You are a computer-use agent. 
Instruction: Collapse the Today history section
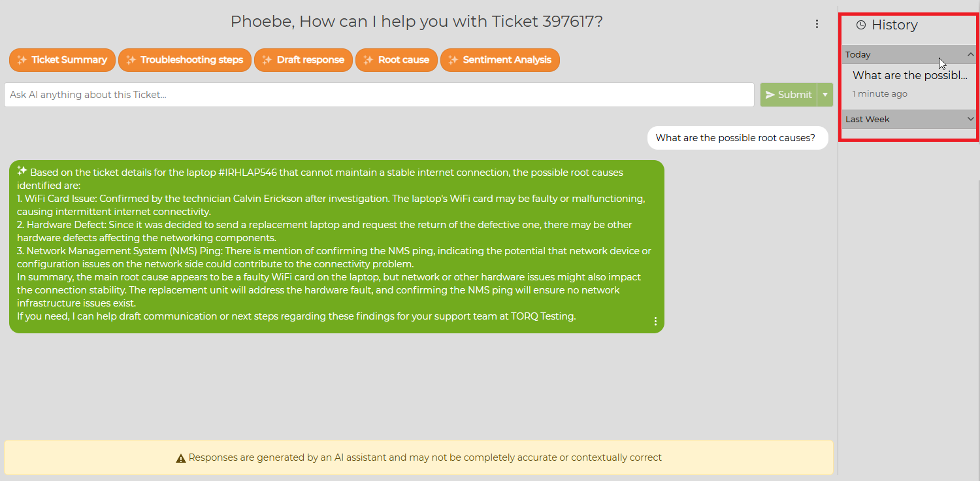pos(970,54)
